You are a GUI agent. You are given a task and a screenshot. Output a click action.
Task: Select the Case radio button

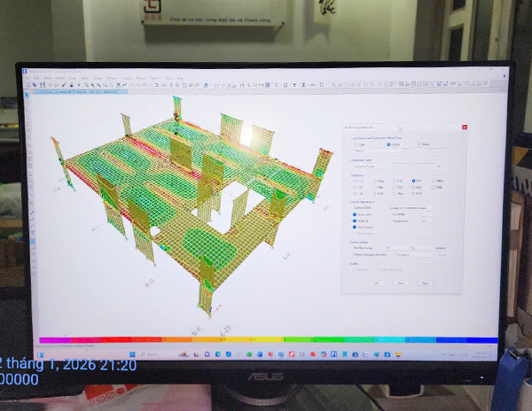coord(356,144)
